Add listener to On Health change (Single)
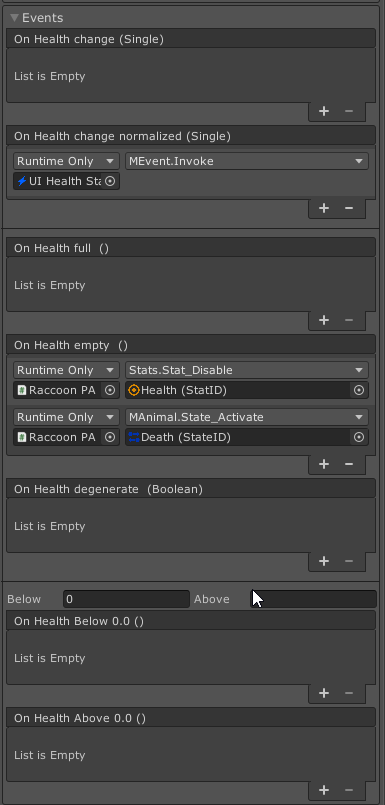 click(x=324, y=111)
